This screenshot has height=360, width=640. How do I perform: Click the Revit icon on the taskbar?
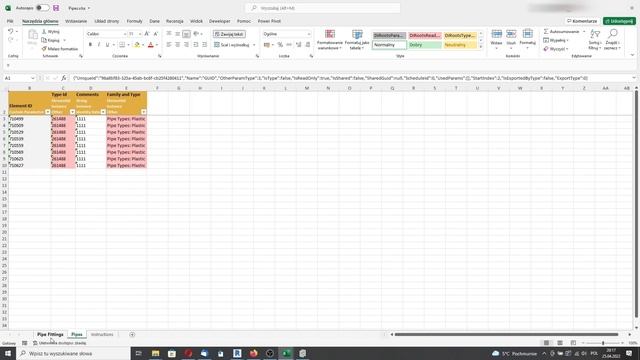coord(237,353)
